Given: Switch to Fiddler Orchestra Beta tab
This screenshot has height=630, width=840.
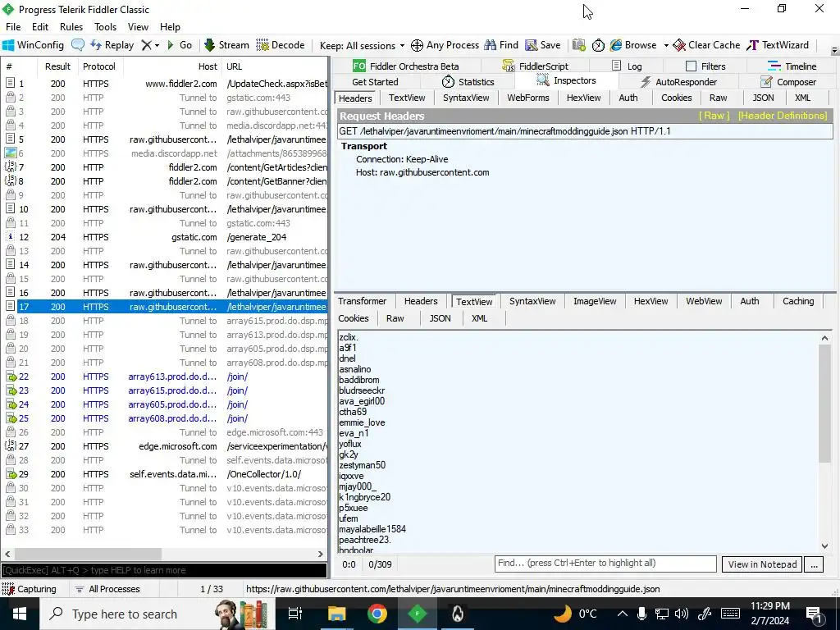Looking at the screenshot, I should pos(405,66).
